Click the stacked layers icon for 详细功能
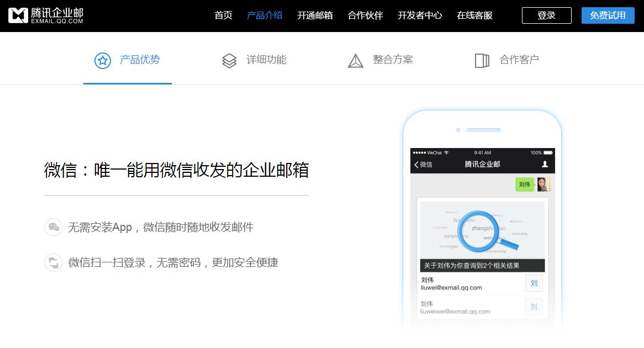This screenshot has height=348, width=644. (x=229, y=60)
